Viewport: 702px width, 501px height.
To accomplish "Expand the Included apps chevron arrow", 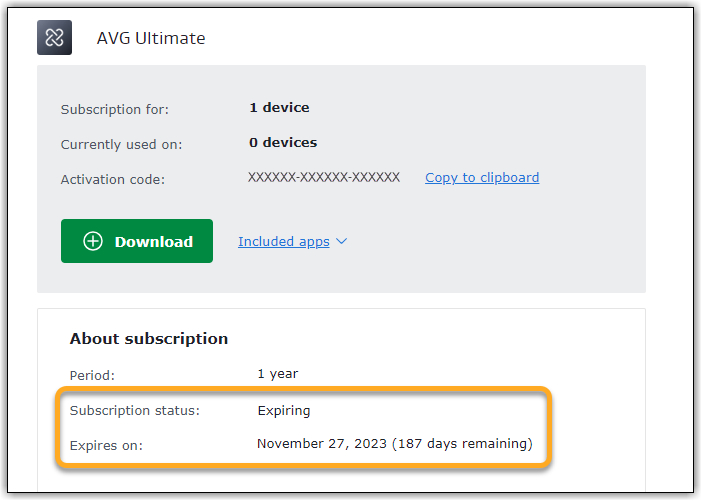I will (x=342, y=242).
